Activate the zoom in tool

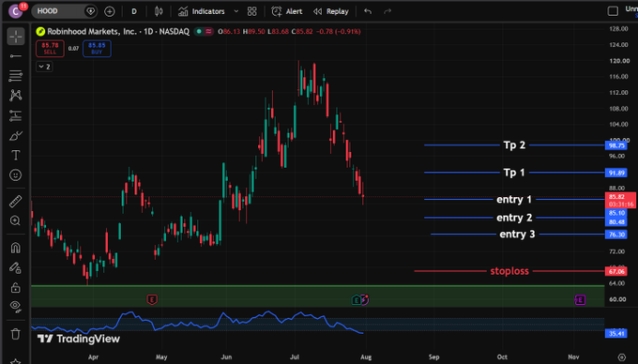(x=15, y=220)
